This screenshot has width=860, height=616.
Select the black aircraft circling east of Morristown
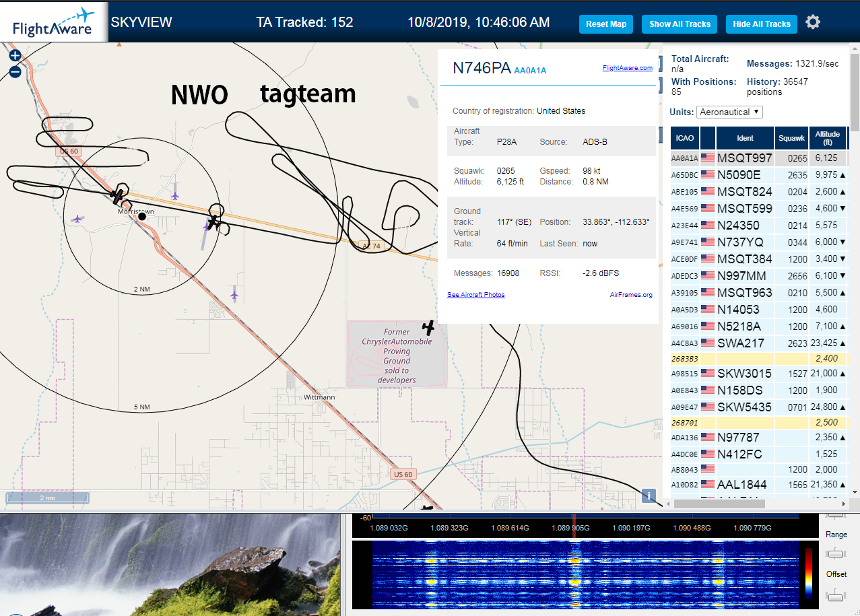point(214,221)
